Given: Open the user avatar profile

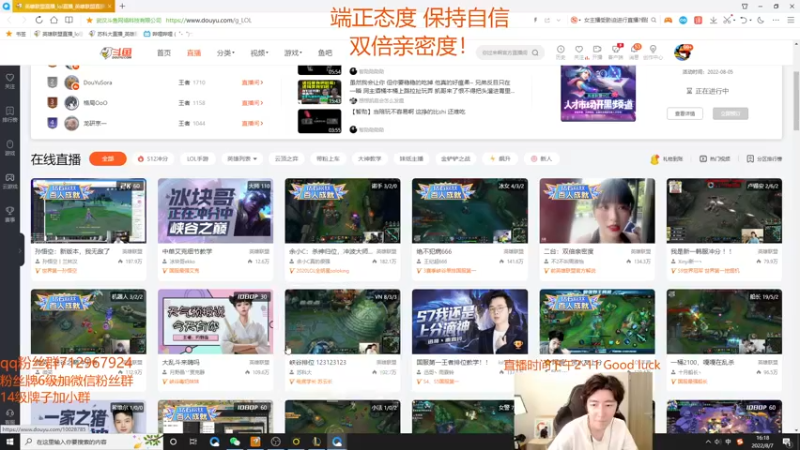Looking at the screenshot, I should coord(682,52).
